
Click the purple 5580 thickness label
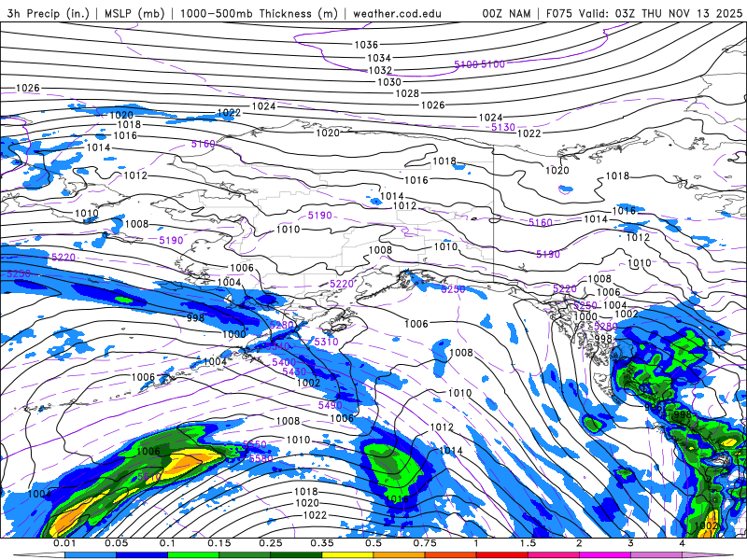pyautogui.click(x=261, y=458)
